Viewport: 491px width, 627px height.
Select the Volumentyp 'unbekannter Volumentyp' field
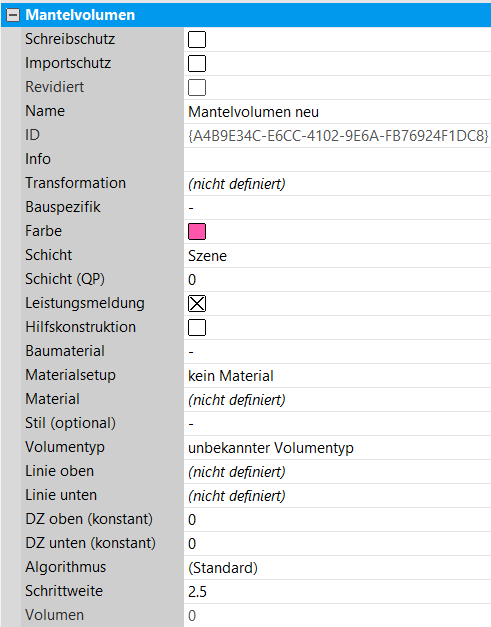(x=337, y=447)
